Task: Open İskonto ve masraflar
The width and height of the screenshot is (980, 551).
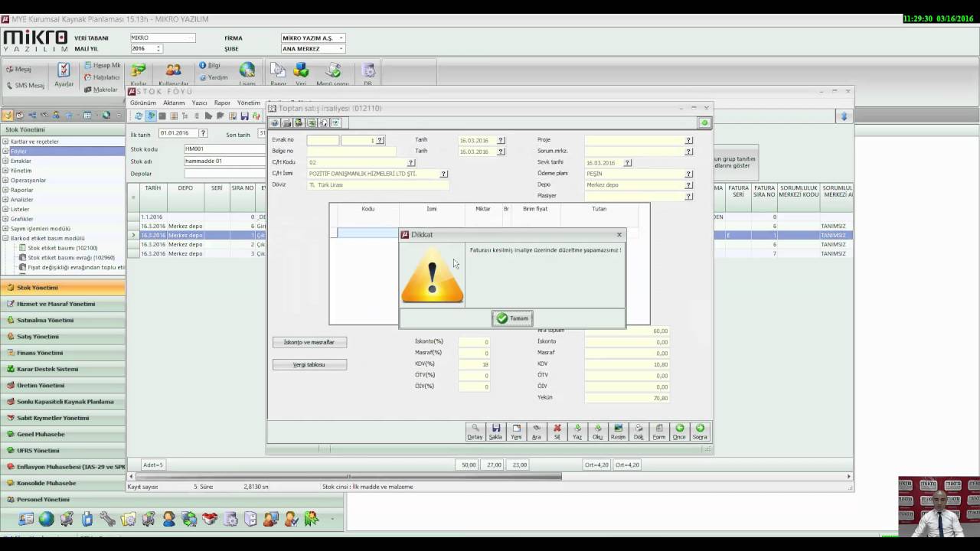Action: 309,342
